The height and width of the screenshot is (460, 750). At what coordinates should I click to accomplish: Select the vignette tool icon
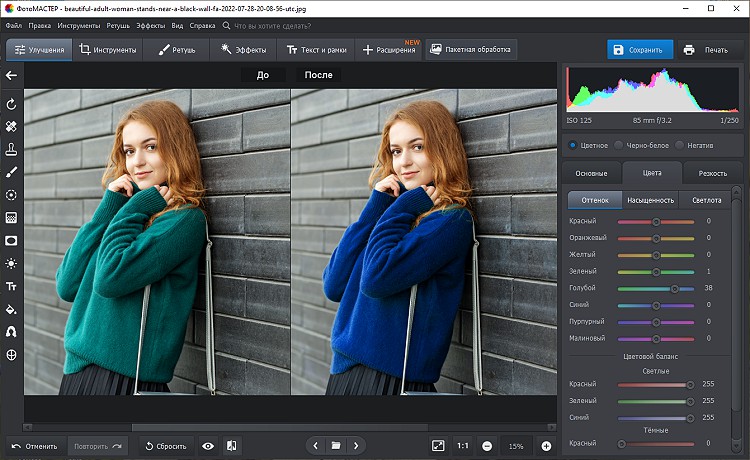tap(11, 240)
